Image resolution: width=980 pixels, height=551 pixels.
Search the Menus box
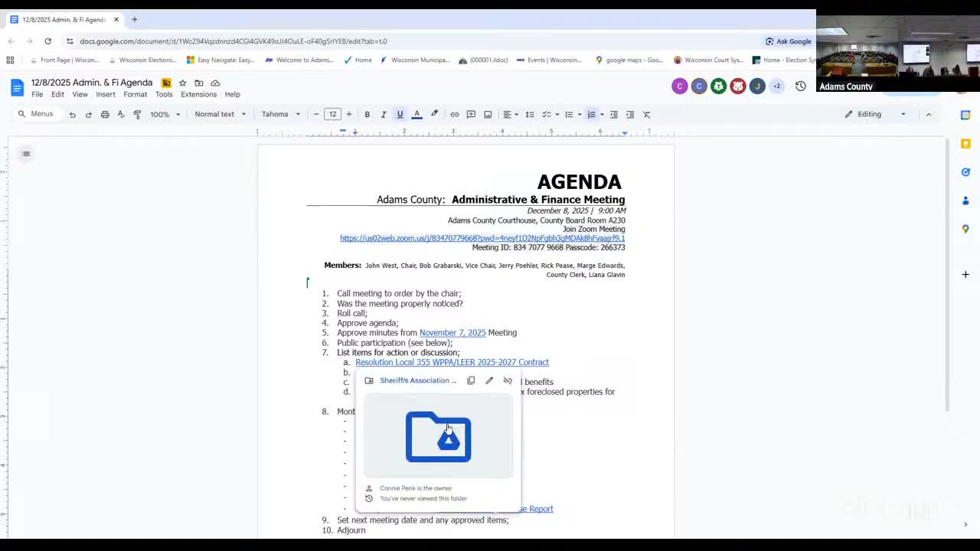(x=36, y=114)
